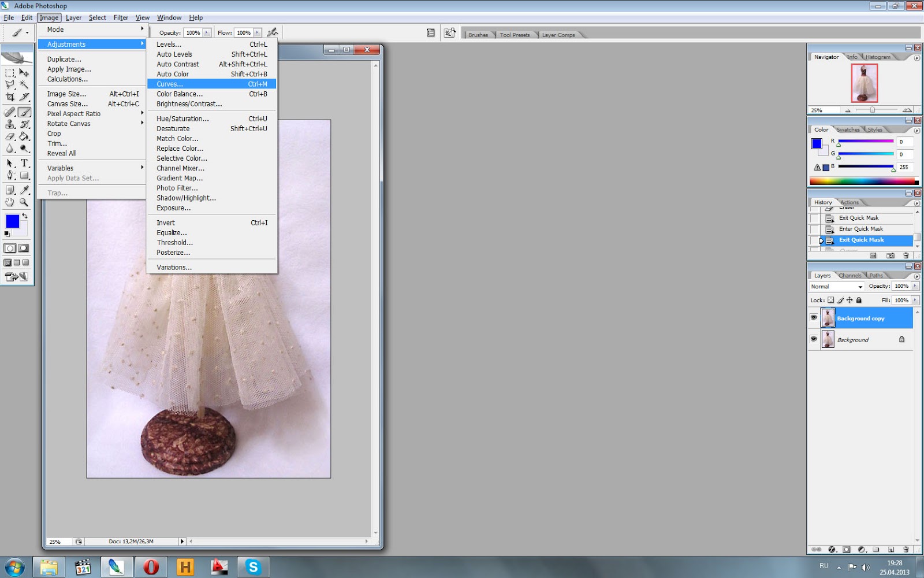924x578 pixels.
Task: Hide the Background copy layer
Action: (x=814, y=318)
